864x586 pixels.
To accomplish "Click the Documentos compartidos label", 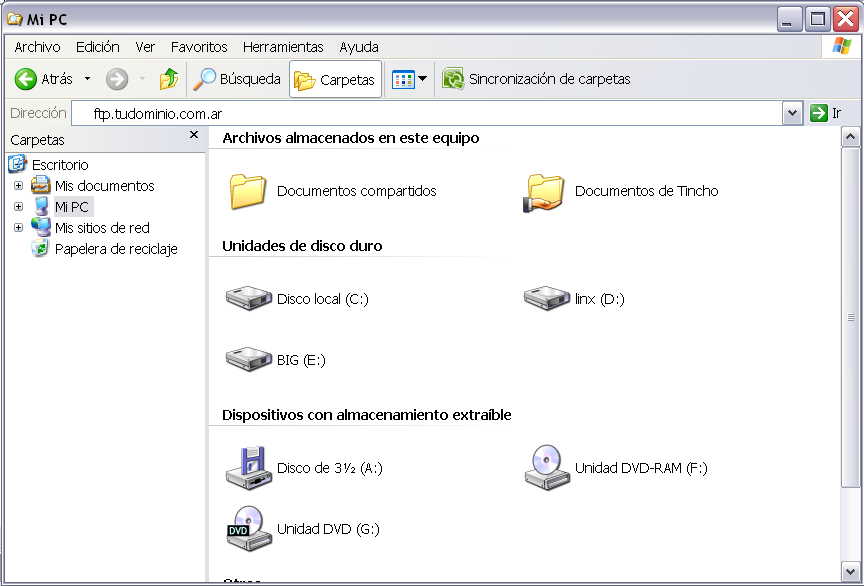I will pos(357,191).
